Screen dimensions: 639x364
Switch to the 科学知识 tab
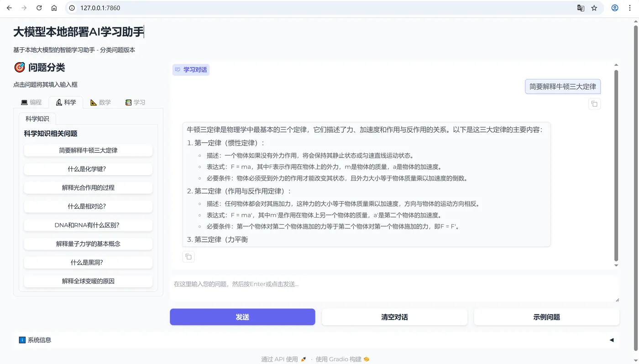click(37, 119)
